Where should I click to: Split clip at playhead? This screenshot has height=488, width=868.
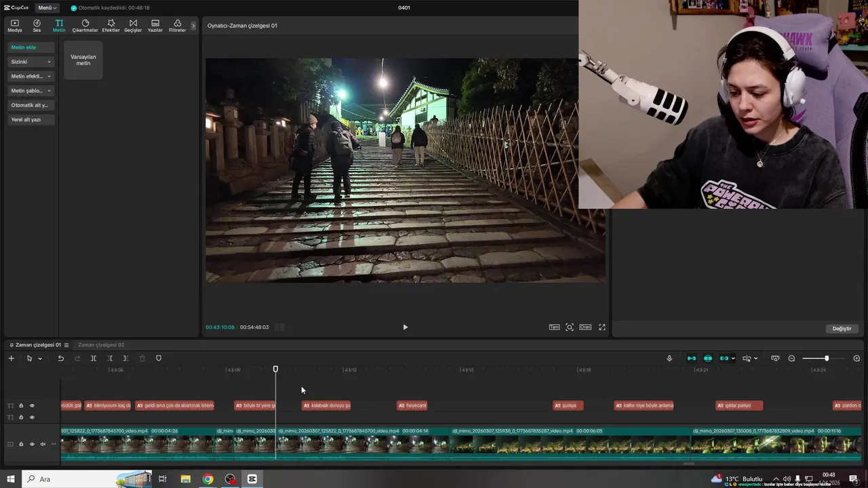(94, 359)
